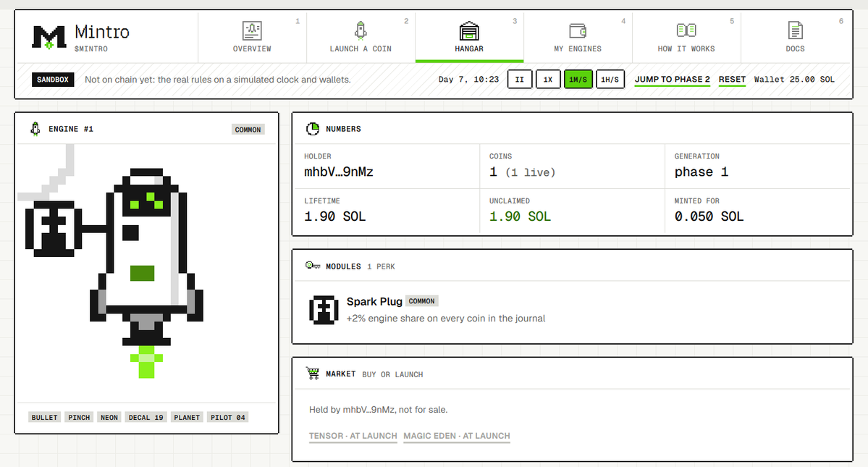Click the BULLET trait tag
The width and height of the screenshot is (868, 467).
pos(44,417)
